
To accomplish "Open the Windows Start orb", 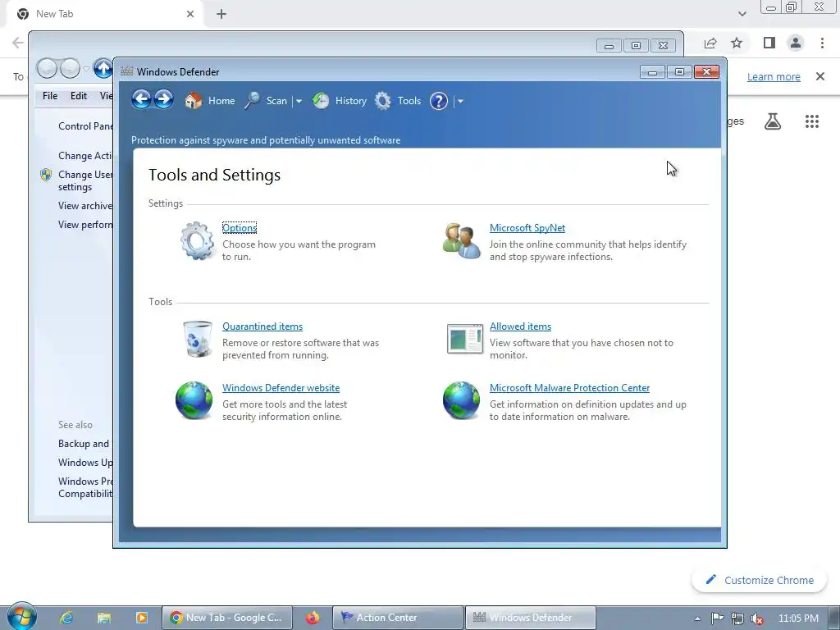I will click(x=21, y=617).
